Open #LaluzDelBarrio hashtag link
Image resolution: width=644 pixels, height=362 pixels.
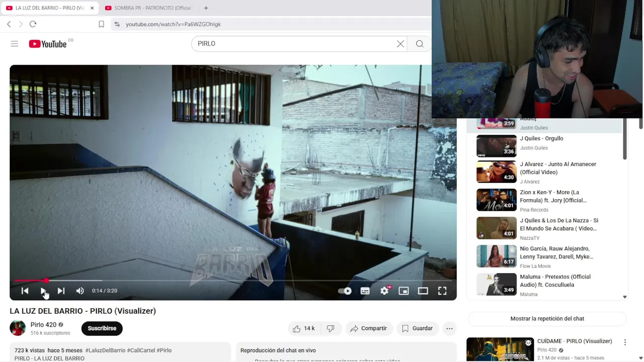(105, 350)
